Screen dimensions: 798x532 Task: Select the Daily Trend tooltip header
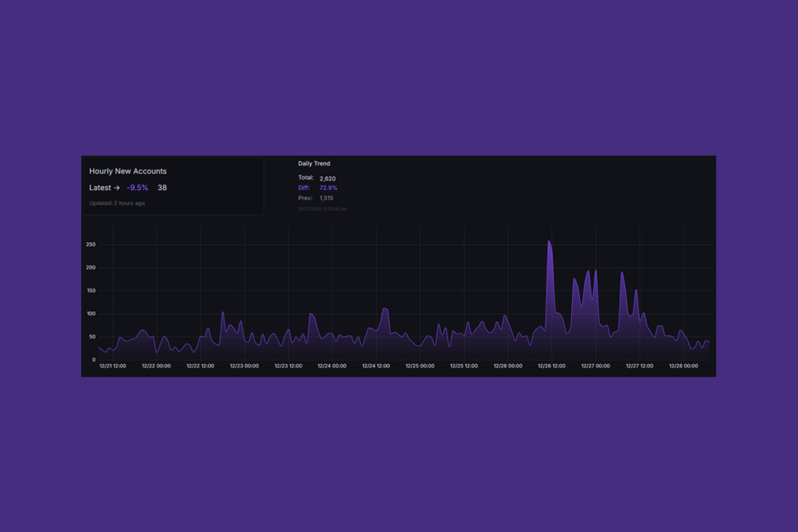coord(313,164)
